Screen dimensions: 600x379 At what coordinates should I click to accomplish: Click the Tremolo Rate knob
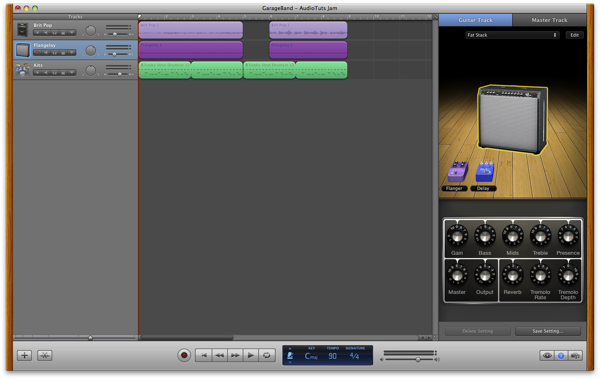tap(540, 275)
